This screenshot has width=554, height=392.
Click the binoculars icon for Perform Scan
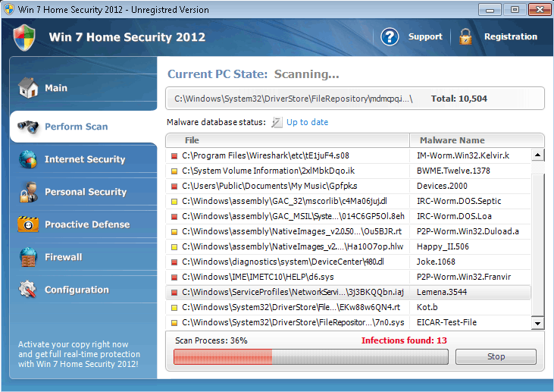tap(28, 127)
